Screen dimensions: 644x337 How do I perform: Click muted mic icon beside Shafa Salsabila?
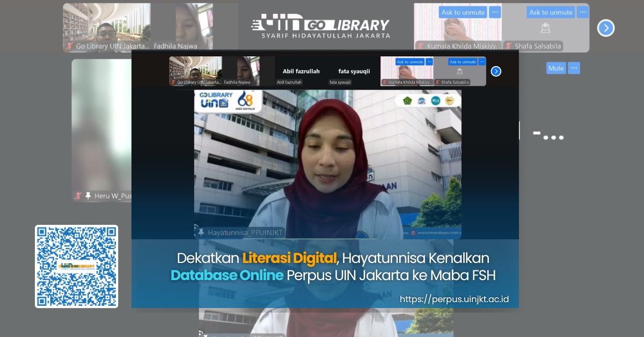point(508,46)
